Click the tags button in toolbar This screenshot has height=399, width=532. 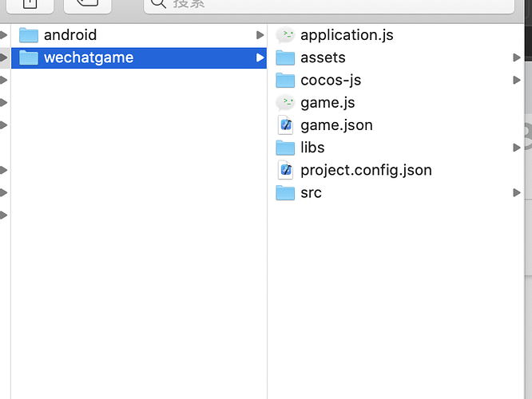(87, 4)
